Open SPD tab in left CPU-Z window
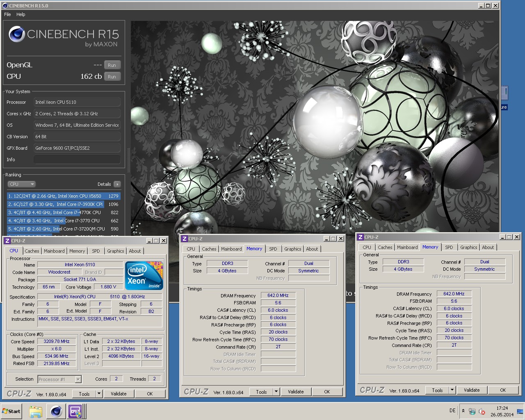525x420 pixels. 96,251
